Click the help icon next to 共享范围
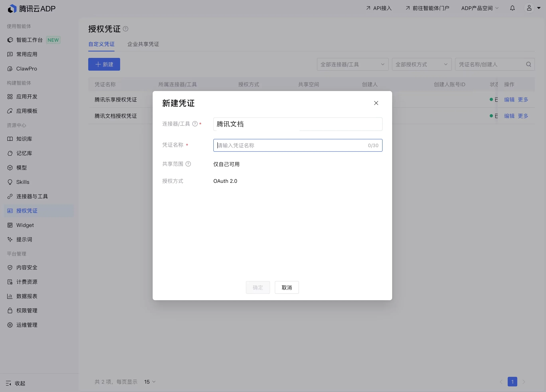The height and width of the screenshot is (392, 546). click(x=188, y=164)
